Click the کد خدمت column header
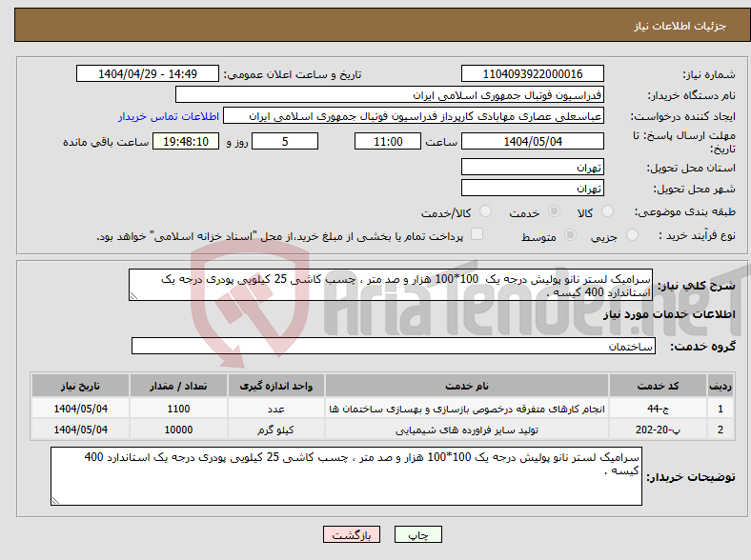 (659, 386)
